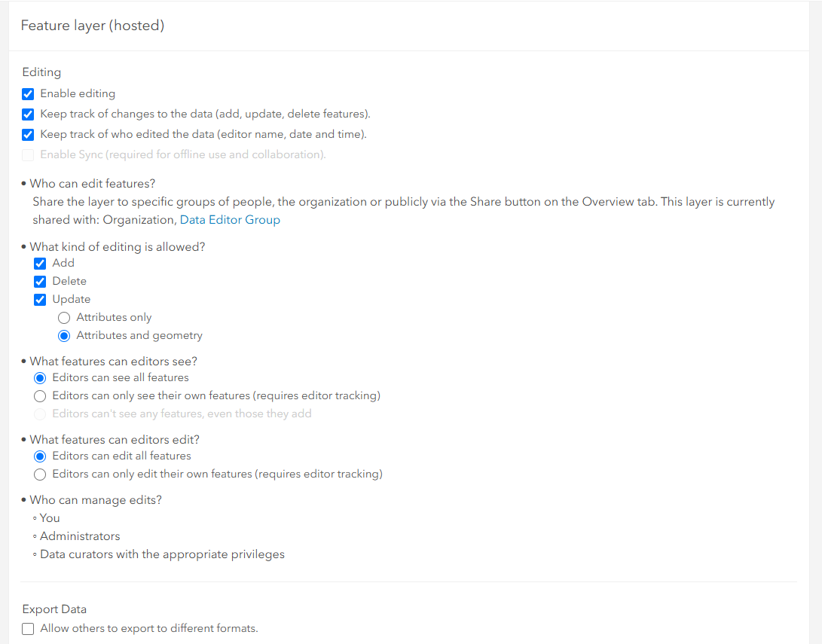The width and height of the screenshot is (822, 644).
Task: Choose Editors can see all features
Action: [40, 378]
